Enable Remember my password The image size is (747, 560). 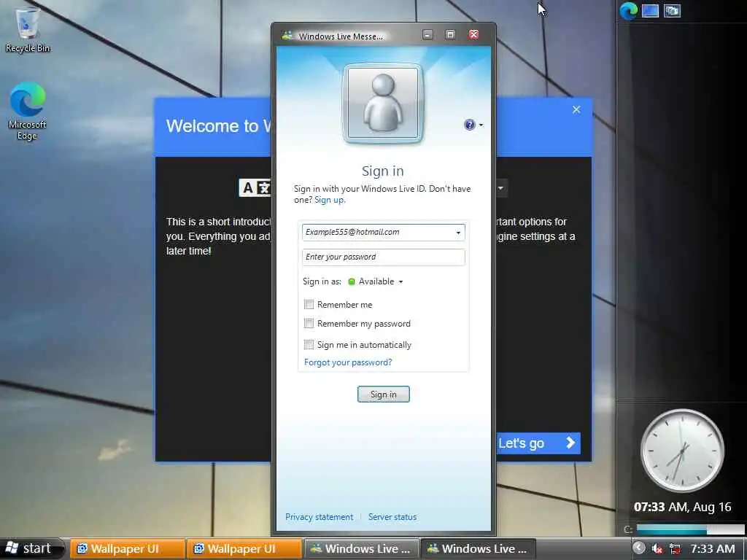coord(309,324)
